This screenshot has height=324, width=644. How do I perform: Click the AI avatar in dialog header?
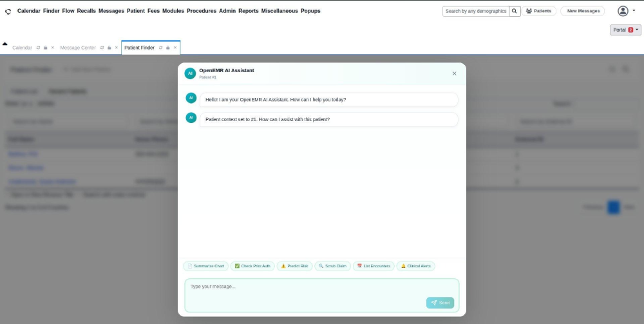coord(190,73)
